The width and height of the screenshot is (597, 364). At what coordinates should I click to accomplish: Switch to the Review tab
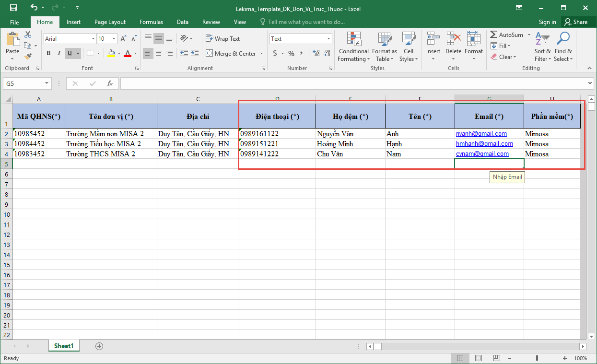click(x=211, y=22)
